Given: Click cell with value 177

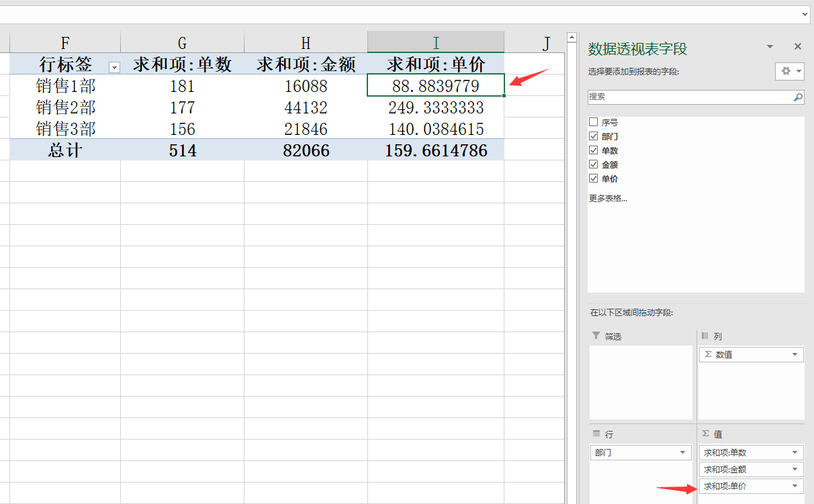Looking at the screenshot, I should (x=183, y=107).
